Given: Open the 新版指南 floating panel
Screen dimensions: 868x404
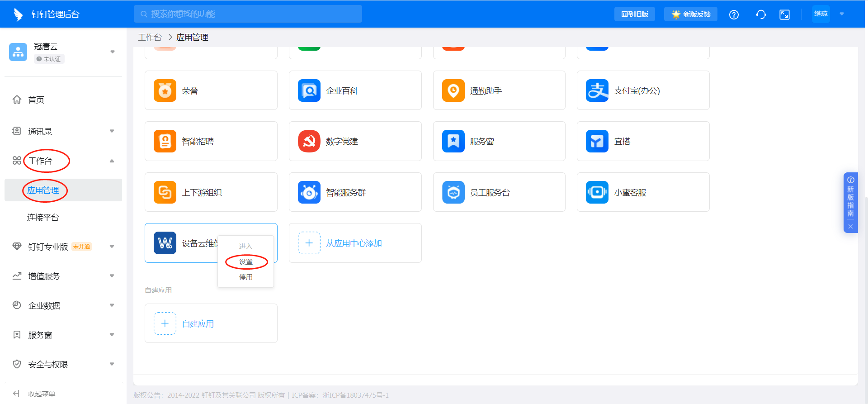Looking at the screenshot, I should (x=850, y=197).
